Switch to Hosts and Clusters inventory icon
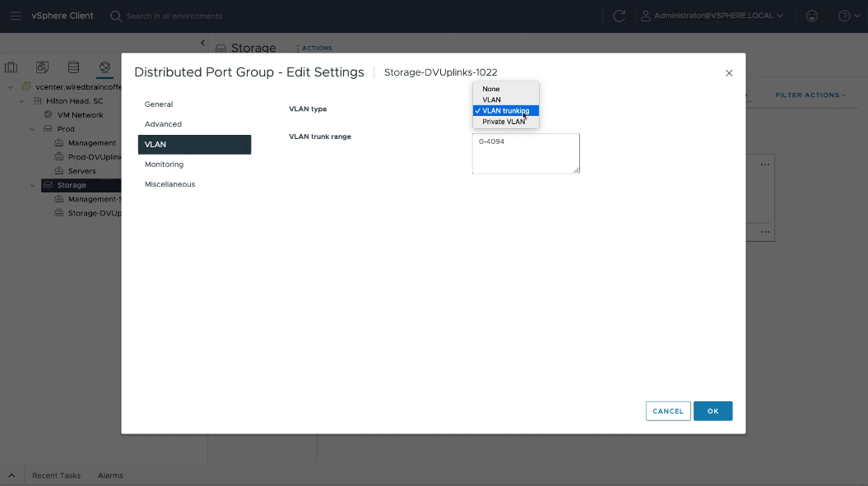Viewport: 868px width, 486px height. 12,67
